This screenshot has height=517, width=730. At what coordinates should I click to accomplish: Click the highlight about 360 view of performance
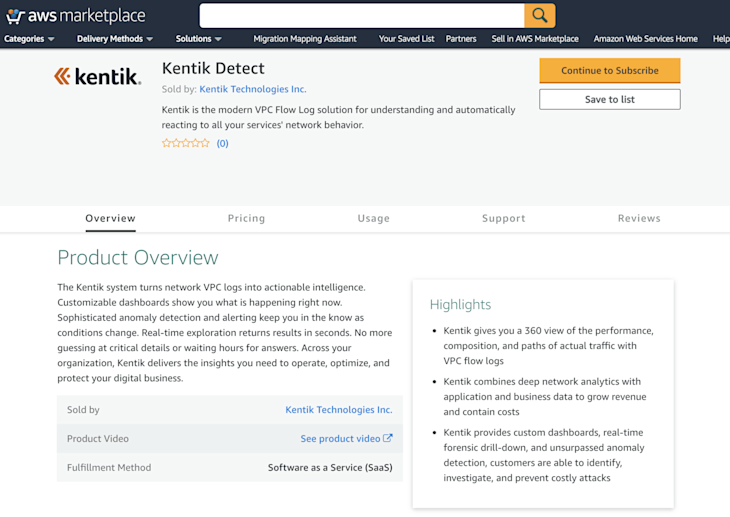(x=548, y=346)
